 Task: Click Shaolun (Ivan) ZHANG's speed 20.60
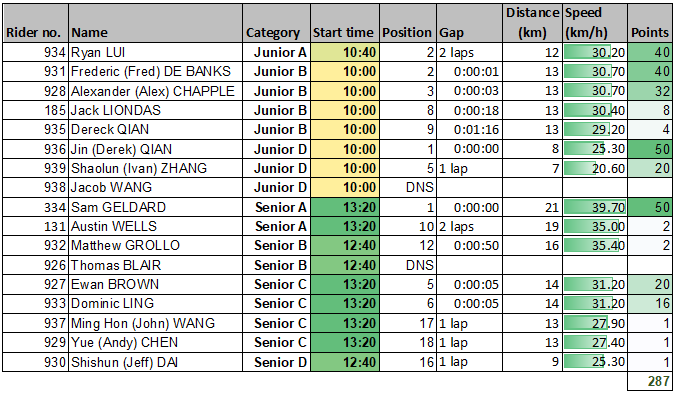[595, 168]
